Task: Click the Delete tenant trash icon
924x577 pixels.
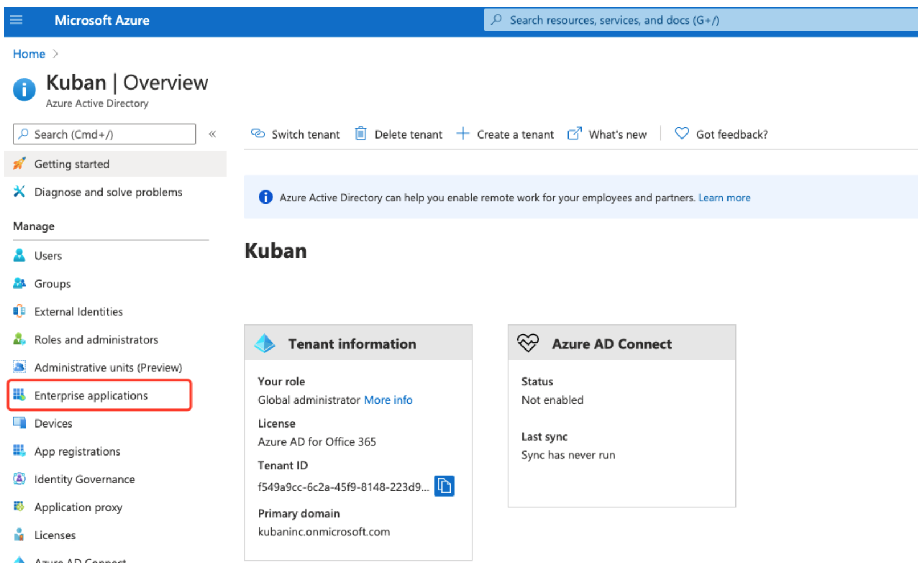Action: pos(361,133)
